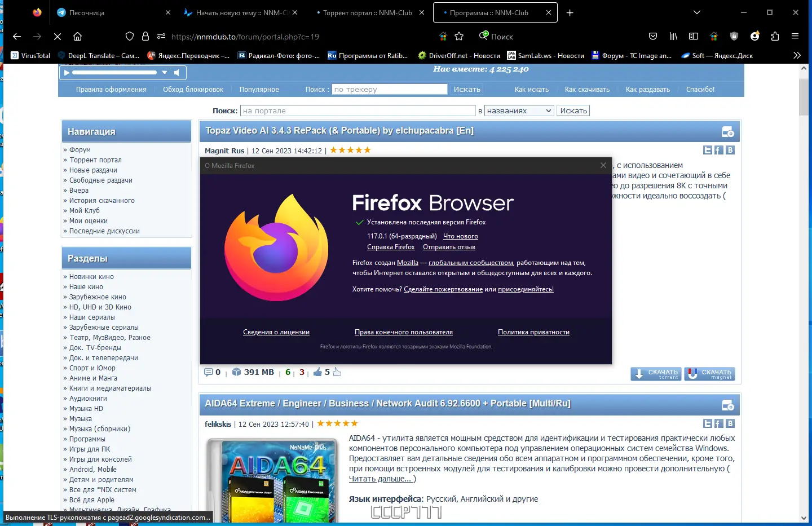The height and width of the screenshot is (526, 812).
Task: Share the Topaz post on VK
Action: [x=730, y=150]
